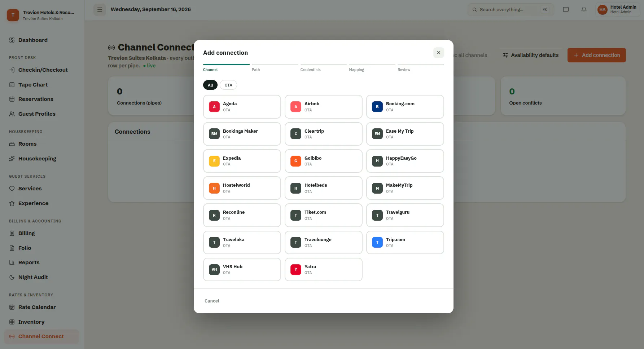The width and height of the screenshot is (644, 349).
Task: Open the chat messages icon
Action: point(566,10)
